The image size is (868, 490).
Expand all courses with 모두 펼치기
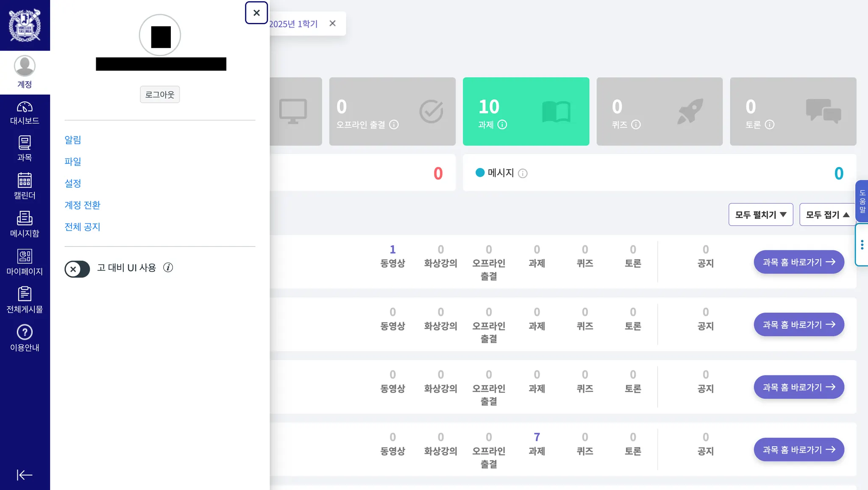761,215
